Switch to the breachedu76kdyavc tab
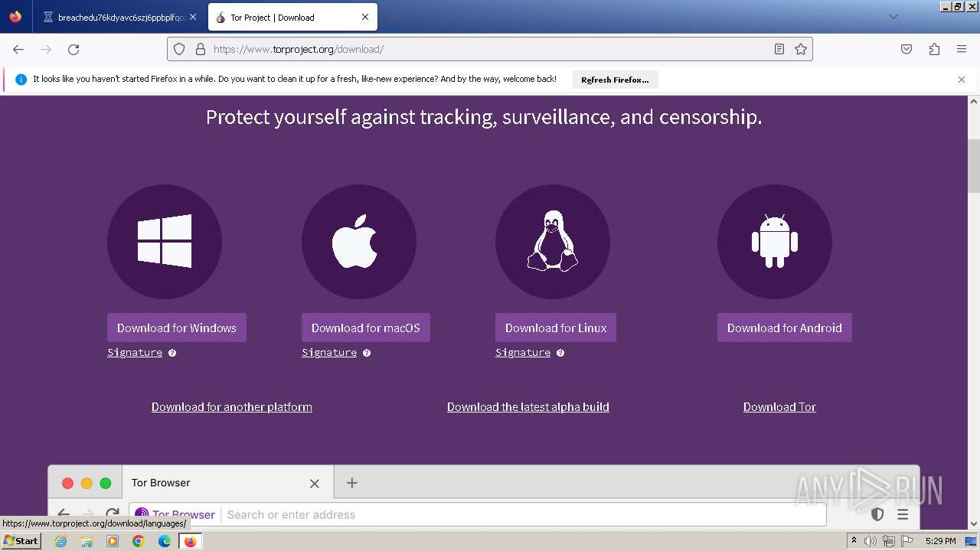Image resolution: width=980 pixels, height=551 pixels. point(121,17)
